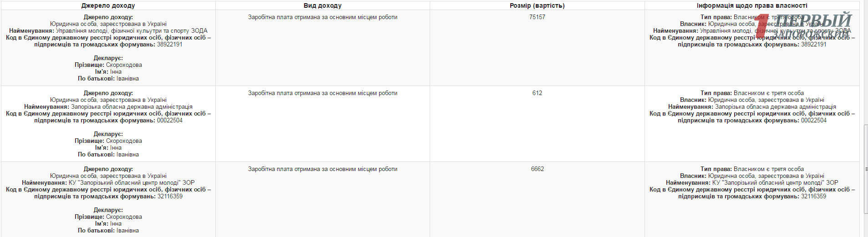Screen dimensions: 868x237
Task: Select the income amount 6662
Action: [x=537, y=169]
